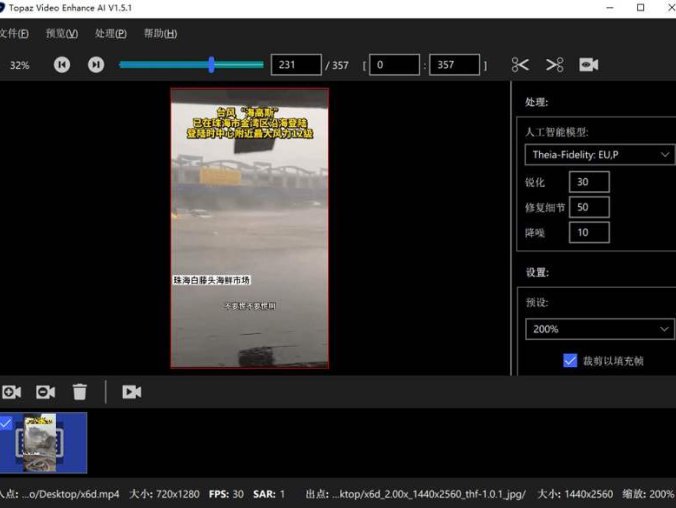Click the end frame field showing 357
676x508 pixels.
point(454,65)
